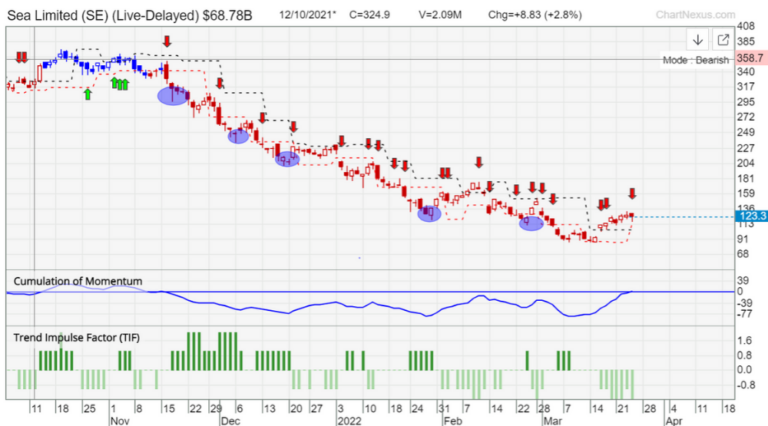Open chart in new window icon
The width and height of the screenshot is (768, 426).
pyautogui.click(x=722, y=40)
